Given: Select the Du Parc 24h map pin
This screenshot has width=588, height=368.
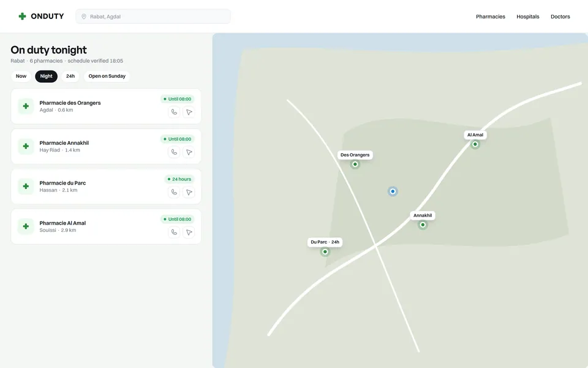Looking at the screenshot, I should click(x=325, y=251).
